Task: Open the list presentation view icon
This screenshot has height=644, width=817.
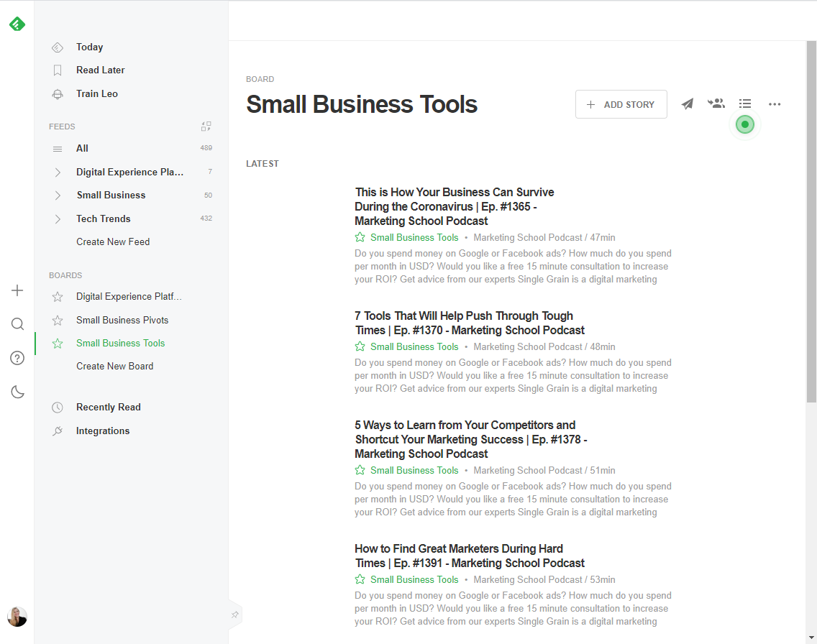Action: [745, 103]
